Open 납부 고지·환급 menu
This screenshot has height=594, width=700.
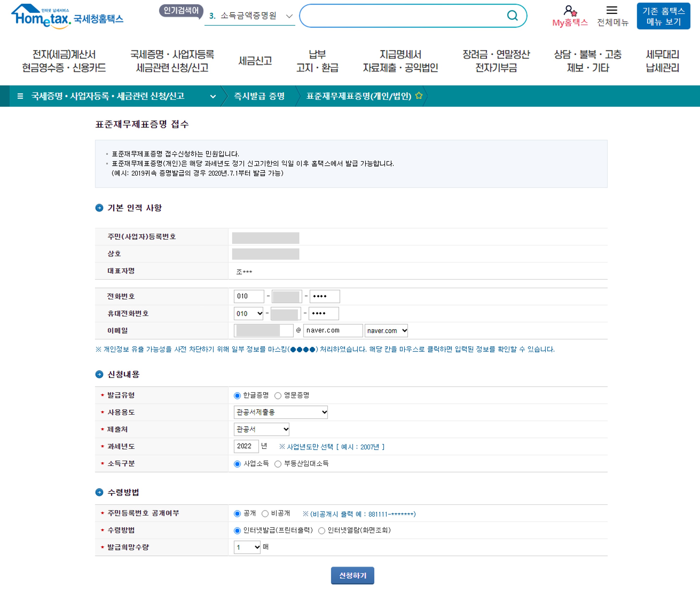(317, 61)
